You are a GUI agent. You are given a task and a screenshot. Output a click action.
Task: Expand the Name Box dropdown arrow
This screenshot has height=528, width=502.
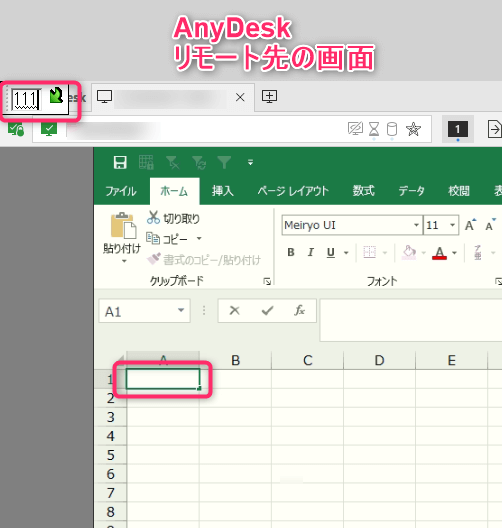pyautogui.click(x=181, y=310)
